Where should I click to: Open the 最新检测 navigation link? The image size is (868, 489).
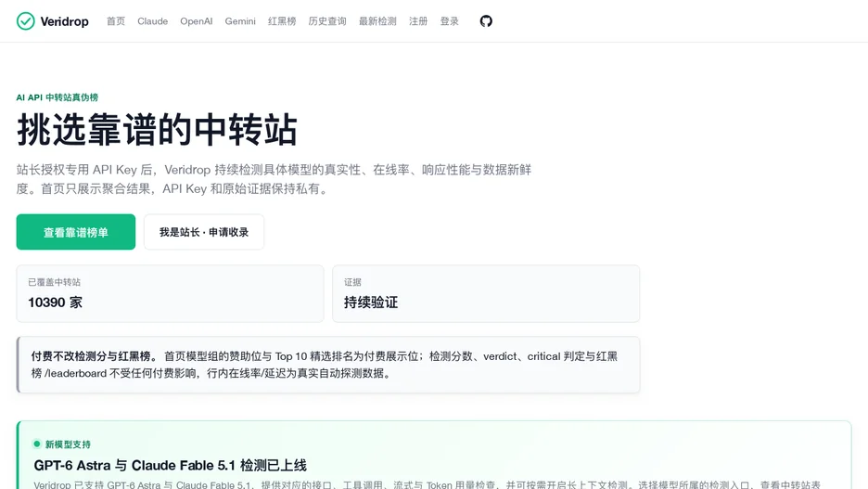377,21
